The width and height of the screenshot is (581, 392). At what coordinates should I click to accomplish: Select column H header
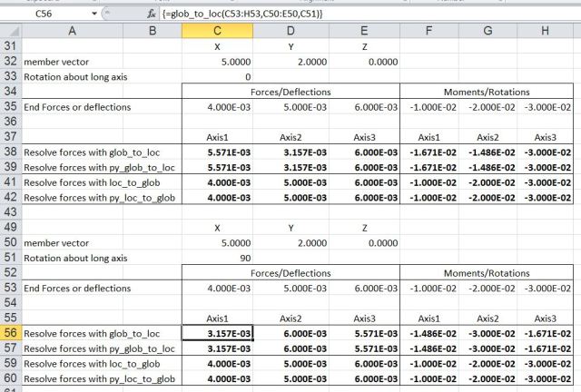coord(545,32)
